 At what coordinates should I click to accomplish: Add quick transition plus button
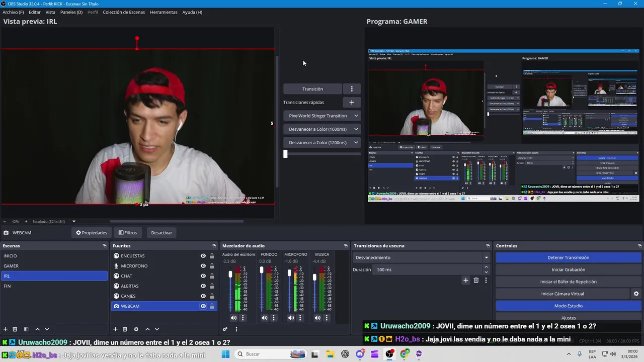[x=352, y=102]
